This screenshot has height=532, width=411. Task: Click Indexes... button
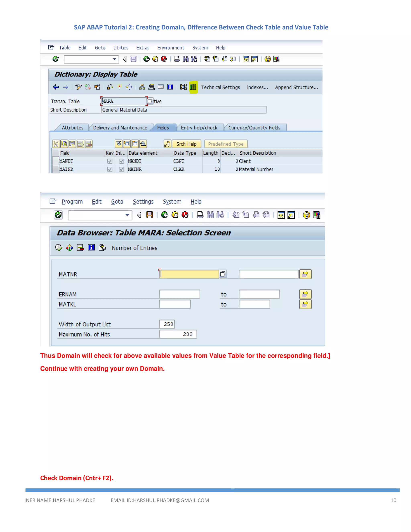257,87
